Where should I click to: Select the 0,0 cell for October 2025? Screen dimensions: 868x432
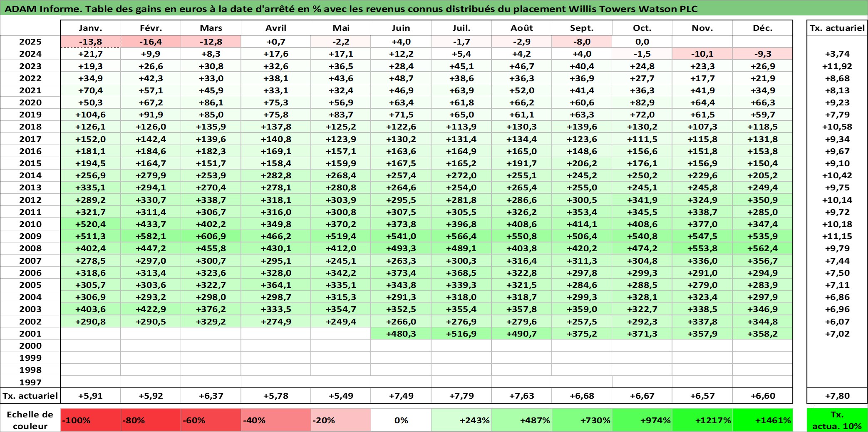(x=642, y=42)
